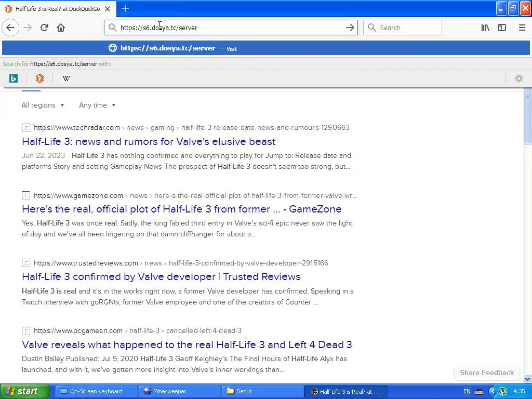Click the Jun 22, 2023 snippet text
532x399 pixels.
point(44,156)
